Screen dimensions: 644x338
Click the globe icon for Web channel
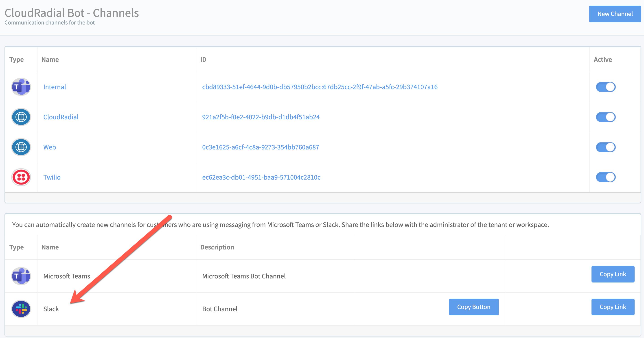tap(21, 147)
